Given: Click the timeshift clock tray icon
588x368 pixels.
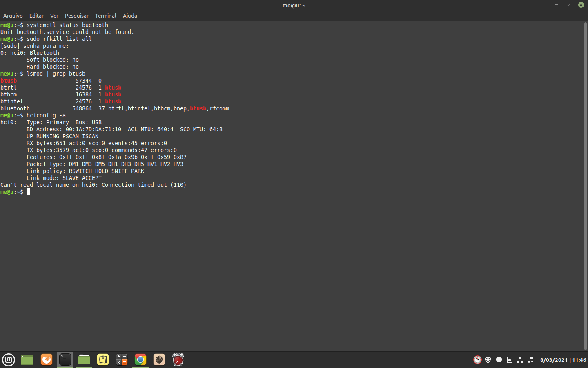Looking at the screenshot, I should pyautogui.click(x=477, y=360).
